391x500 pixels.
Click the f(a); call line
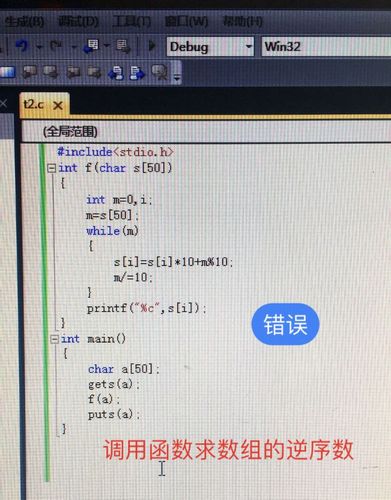(104, 399)
